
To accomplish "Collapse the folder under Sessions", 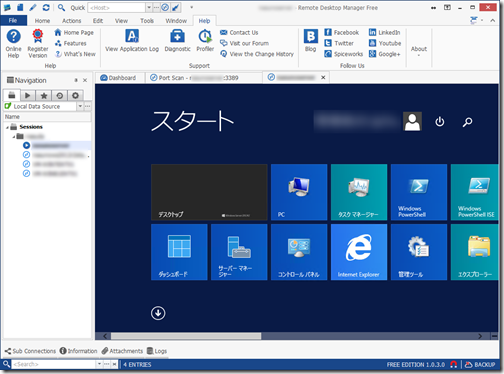I will point(14,137).
